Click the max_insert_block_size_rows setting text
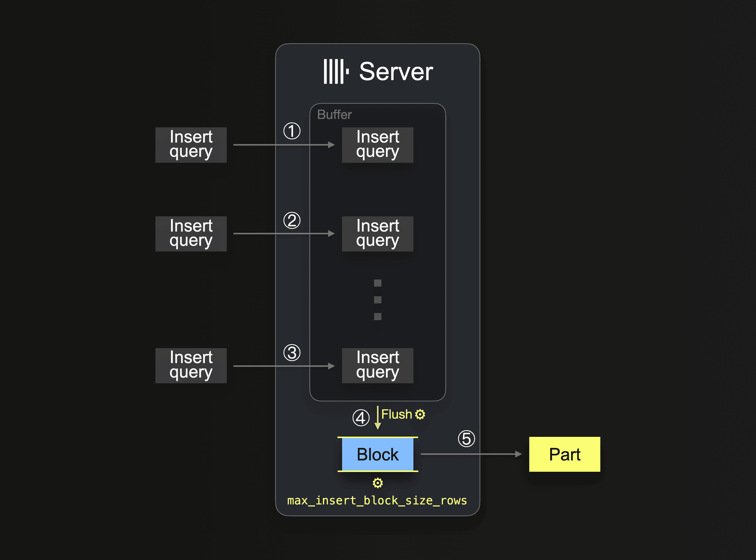This screenshot has height=560, width=756. pyautogui.click(x=377, y=500)
